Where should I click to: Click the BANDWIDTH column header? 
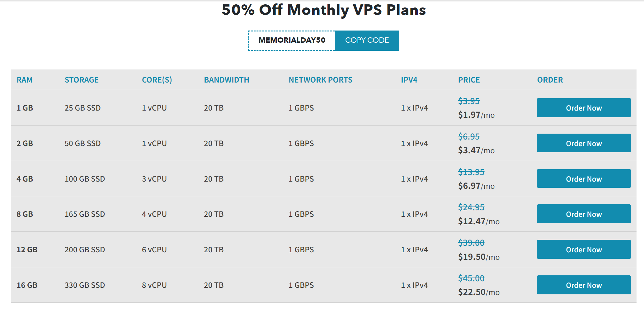click(227, 80)
